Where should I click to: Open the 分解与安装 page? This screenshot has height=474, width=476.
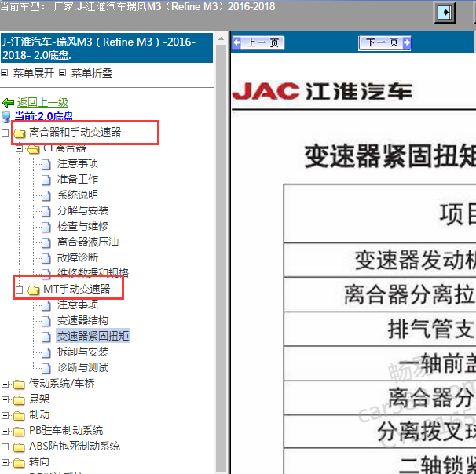[x=83, y=210]
